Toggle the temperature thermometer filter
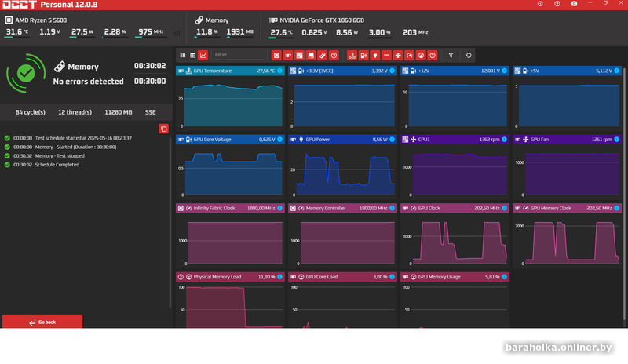The image size is (628, 364). [352, 55]
